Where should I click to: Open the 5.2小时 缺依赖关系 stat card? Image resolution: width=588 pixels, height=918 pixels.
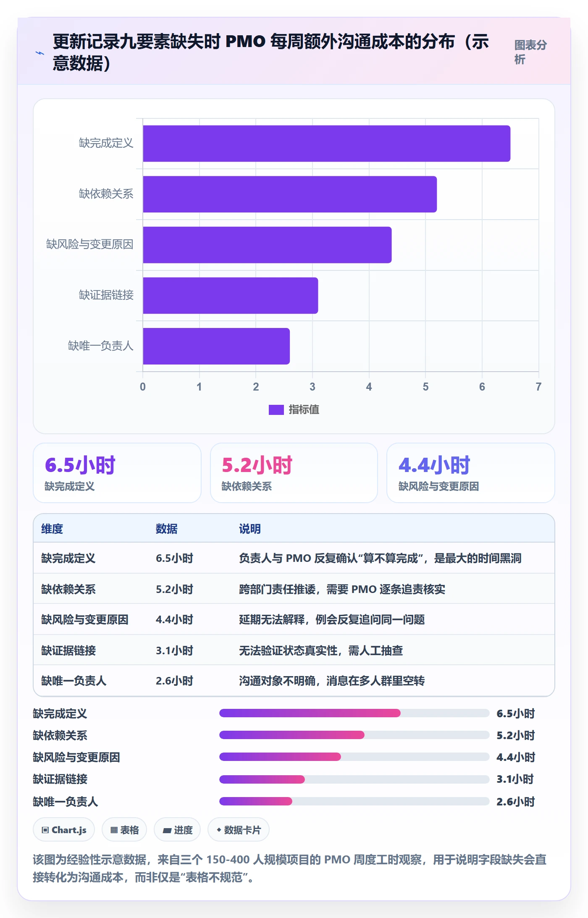click(x=294, y=473)
